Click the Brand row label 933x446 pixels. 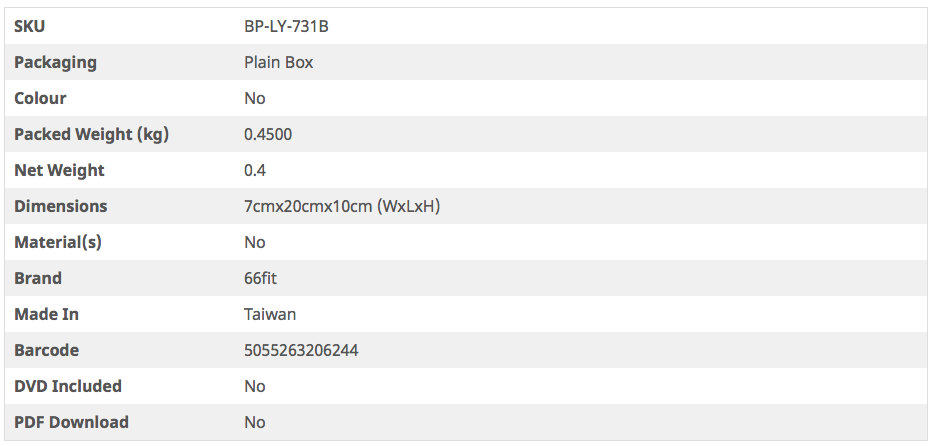[38, 278]
